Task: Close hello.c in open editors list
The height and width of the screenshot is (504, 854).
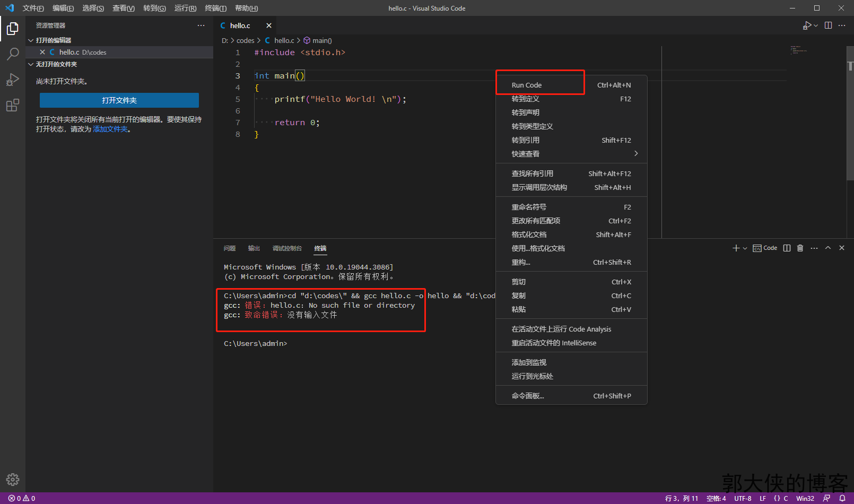Action: coord(42,52)
